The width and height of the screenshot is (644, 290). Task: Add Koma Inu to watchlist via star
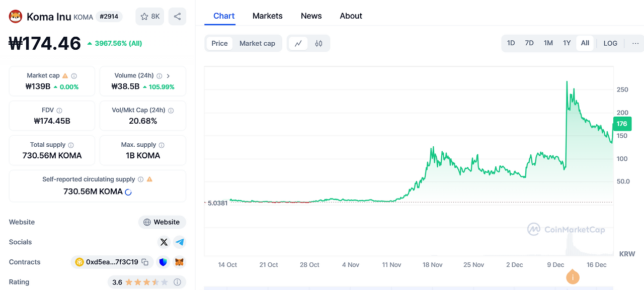pos(149,17)
